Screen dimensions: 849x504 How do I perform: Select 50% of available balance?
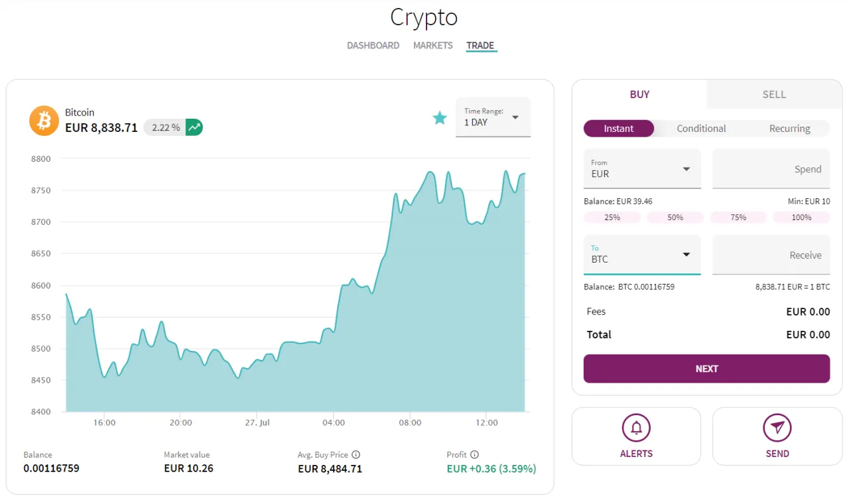pos(675,217)
